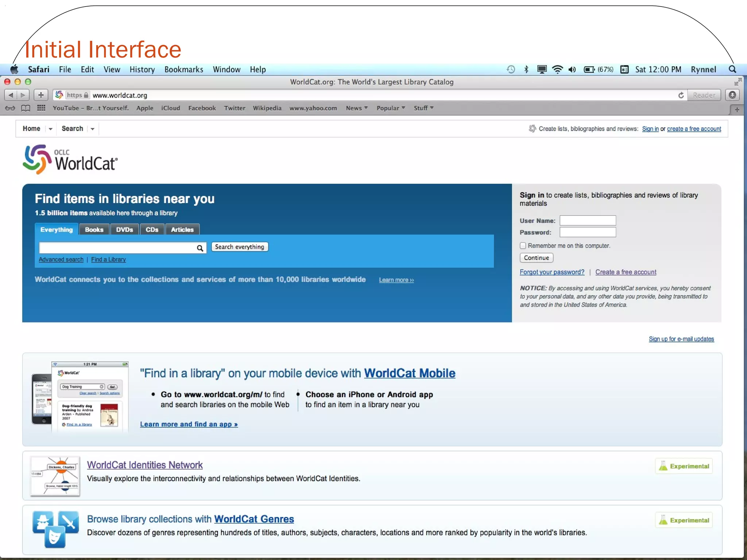This screenshot has height=560, width=747.
Task: Expand the Search dropdown arrow
Action: pyautogui.click(x=93, y=129)
